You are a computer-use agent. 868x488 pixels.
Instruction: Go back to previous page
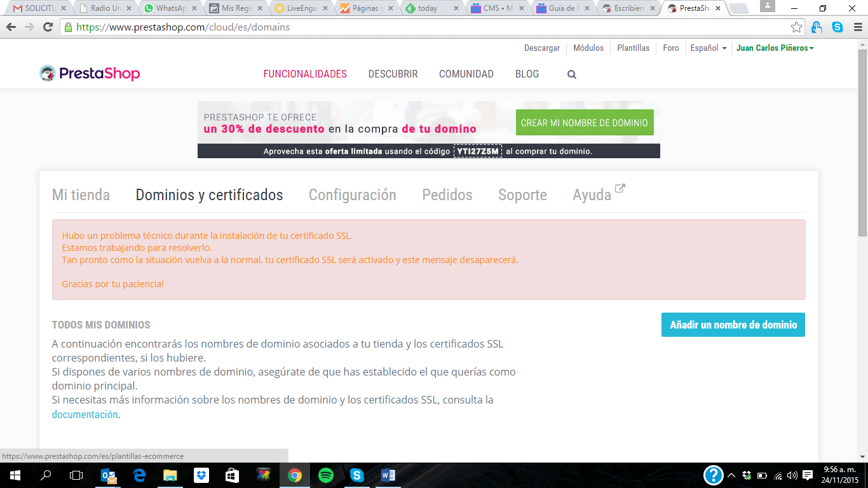coord(11,27)
